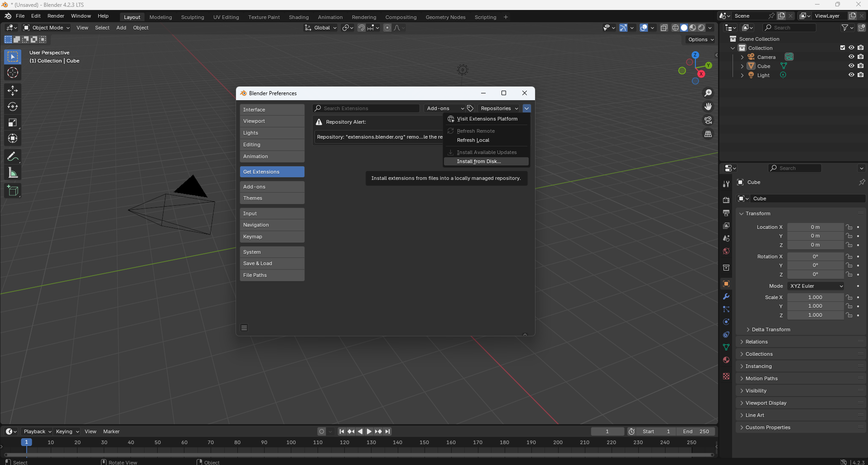Click Location X value field
This screenshot has width=868, height=465.
[815, 227]
